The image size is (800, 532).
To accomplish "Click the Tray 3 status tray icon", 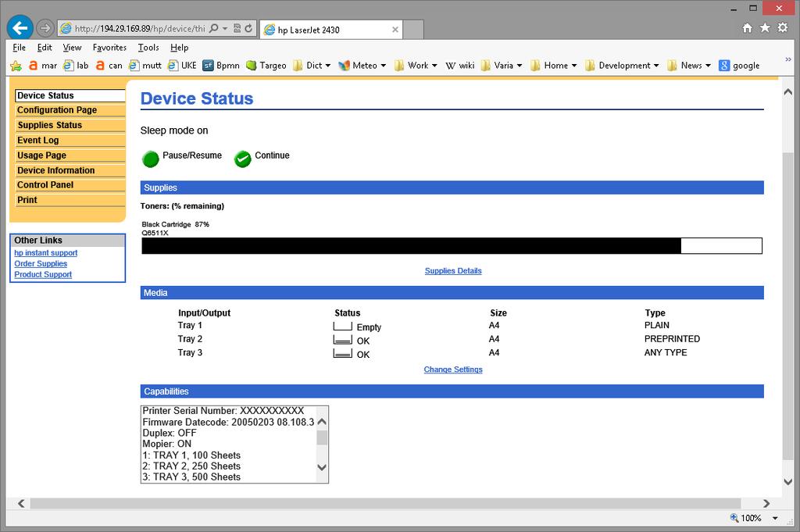I will pos(342,353).
